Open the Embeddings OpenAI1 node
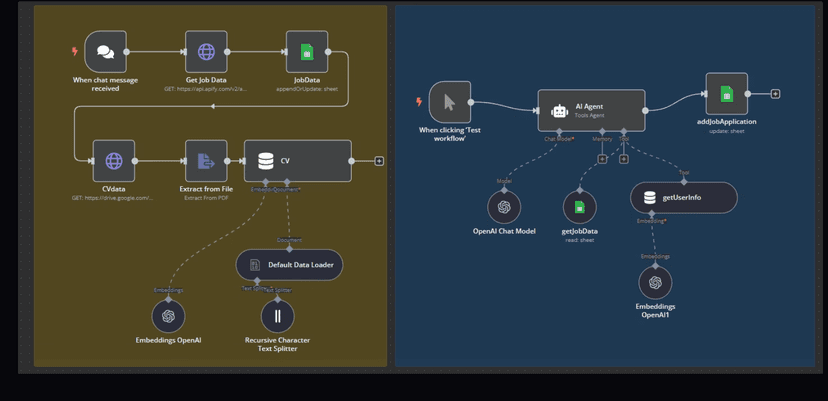828x401 pixels. click(x=655, y=282)
